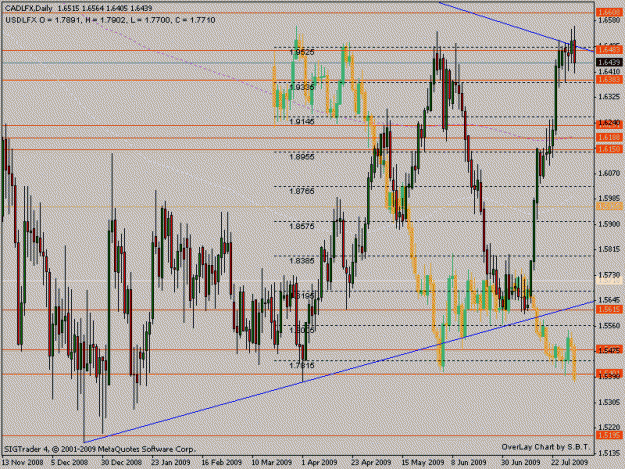Click the 15 May 2009 date label

tap(423, 462)
